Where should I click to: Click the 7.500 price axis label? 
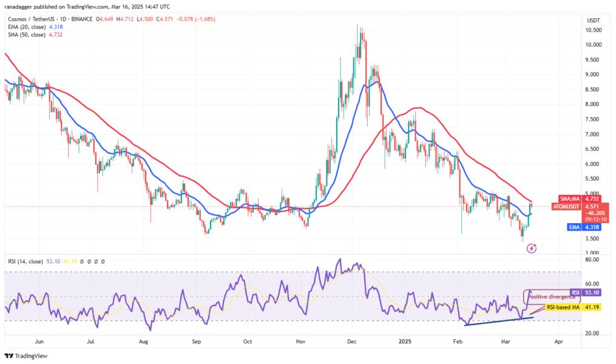click(593, 120)
